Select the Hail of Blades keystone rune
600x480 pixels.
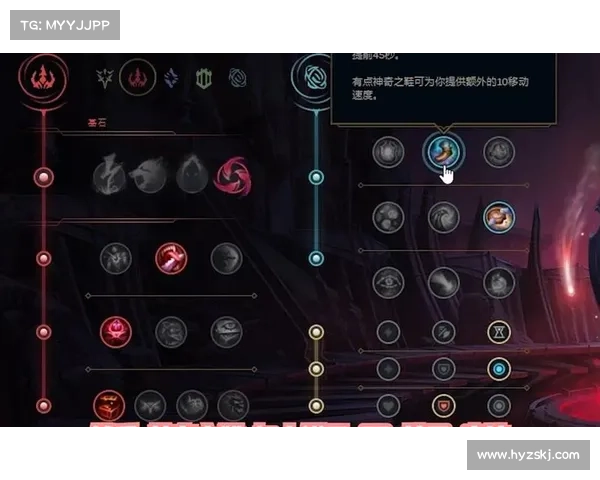coord(233,177)
